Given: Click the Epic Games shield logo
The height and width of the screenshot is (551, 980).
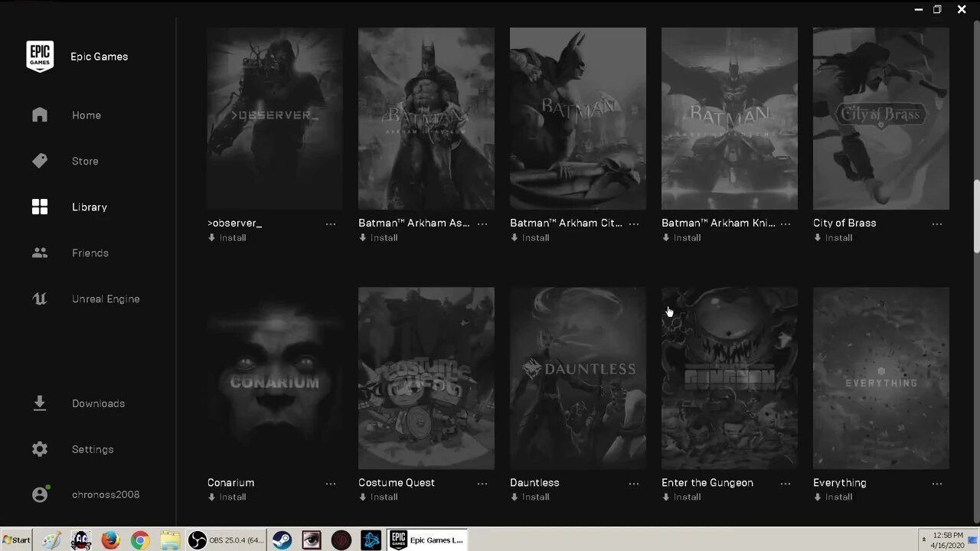Looking at the screenshot, I should pyautogui.click(x=40, y=57).
